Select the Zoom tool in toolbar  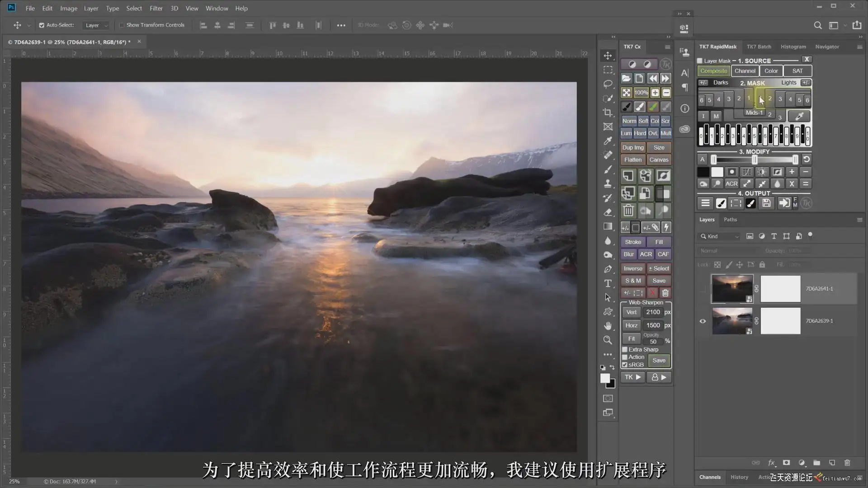(x=608, y=340)
